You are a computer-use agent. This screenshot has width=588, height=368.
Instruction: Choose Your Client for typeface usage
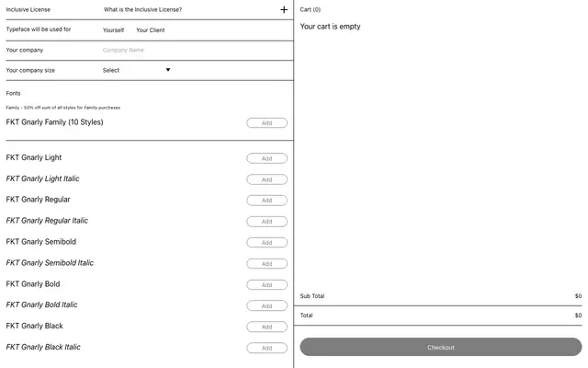pos(151,30)
